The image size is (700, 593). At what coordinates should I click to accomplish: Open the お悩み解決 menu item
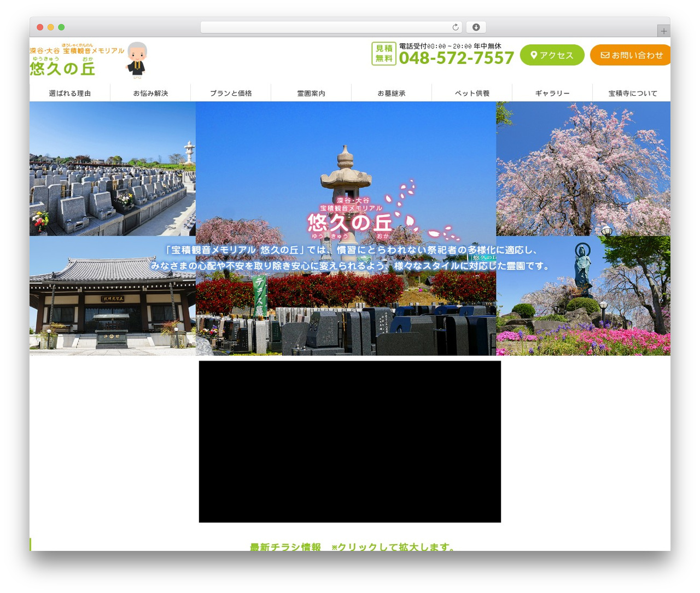point(150,93)
